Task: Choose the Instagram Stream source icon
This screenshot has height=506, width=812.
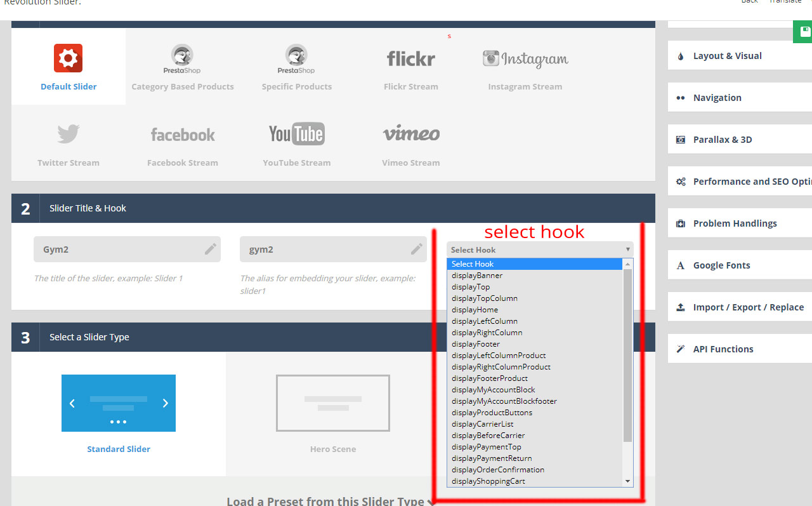Action: pos(525,59)
